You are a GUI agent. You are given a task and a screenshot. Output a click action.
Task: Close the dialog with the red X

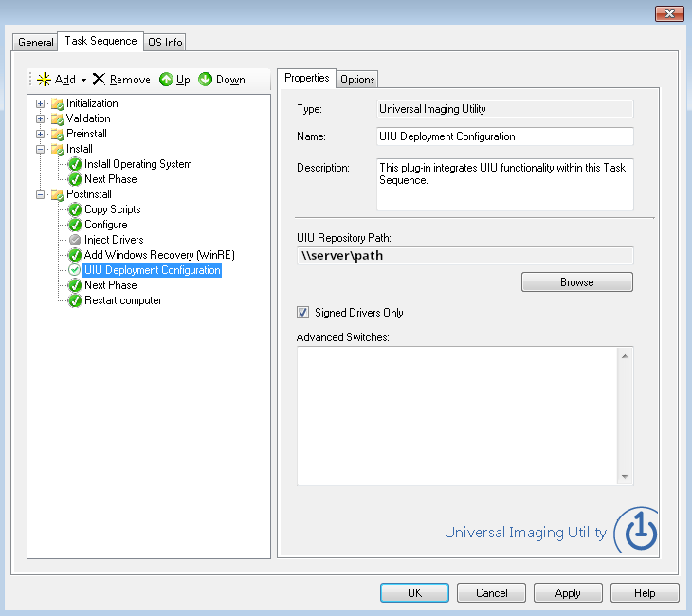click(x=669, y=13)
